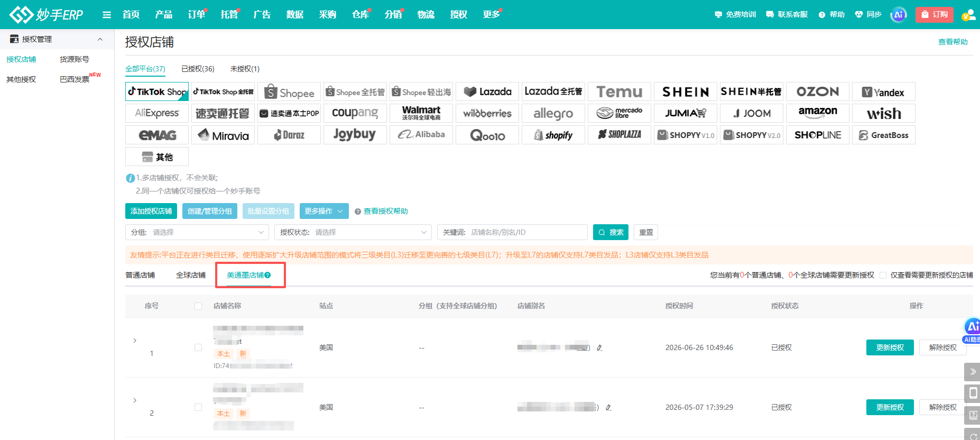Select the shopify platform tile
Screen dimensions: 980x440
click(553, 135)
